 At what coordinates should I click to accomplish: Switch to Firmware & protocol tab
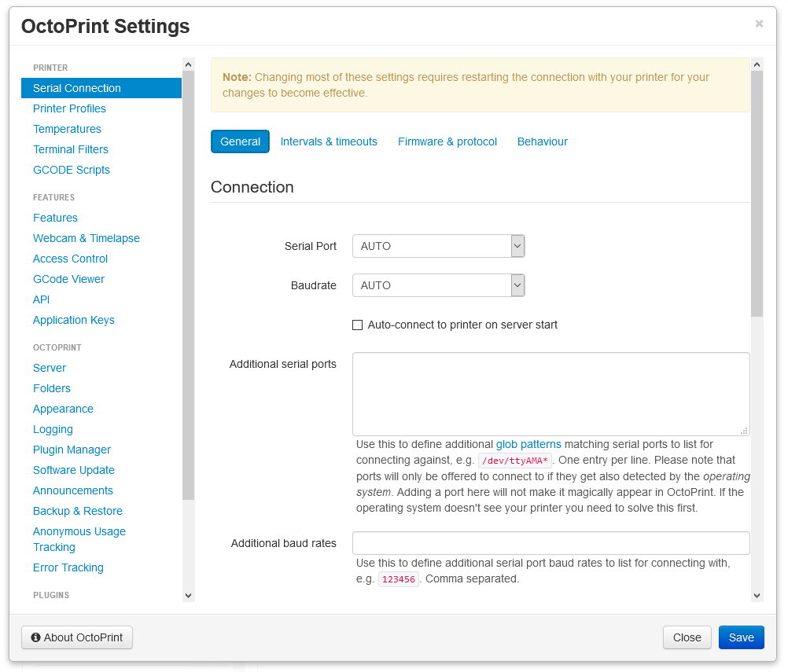click(447, 141)
